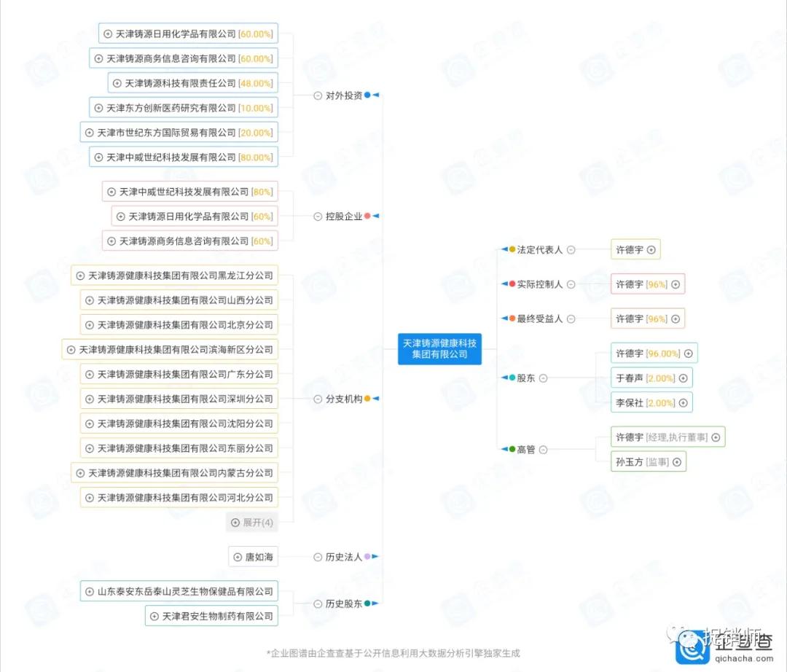Click plus icon before 天津君安生物制药有限公司
The width and height of the screenshot is (787, 672).
pyautogui.click(x=154, y=616)
